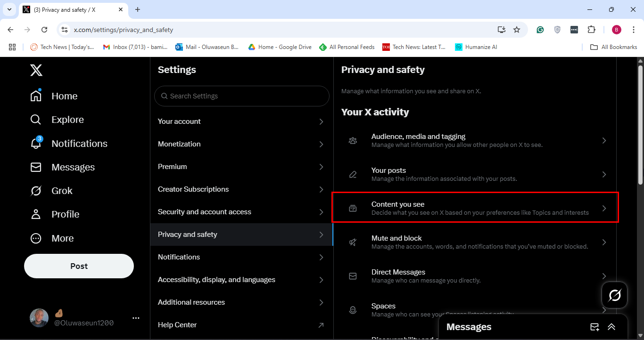The height and width of the screenshot is (340, 644).
Task: Expand the More menu in sidebar
Action: pos(36,238)
